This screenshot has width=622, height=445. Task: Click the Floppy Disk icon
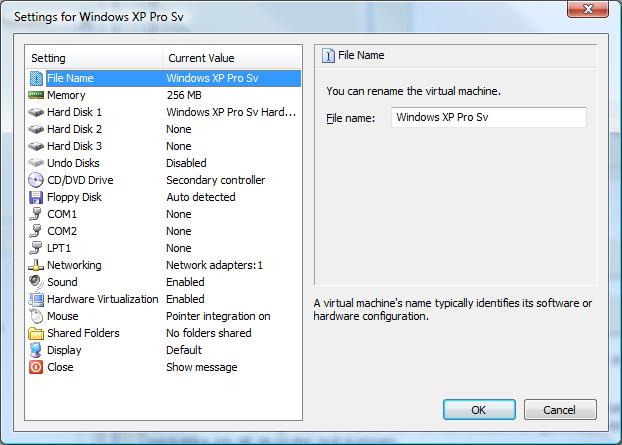click(x=36, y=197)
